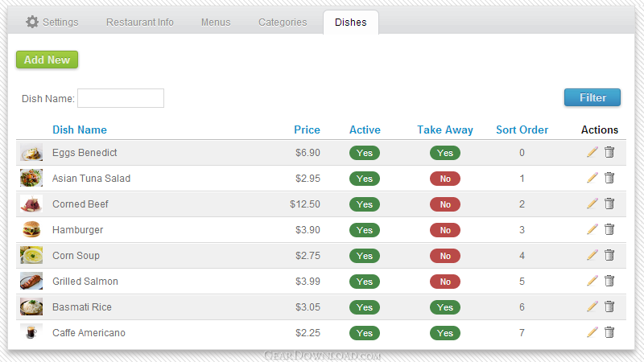The image size is (644, 362).
Task: Go to the Menus tab
Action: [216, 23]
